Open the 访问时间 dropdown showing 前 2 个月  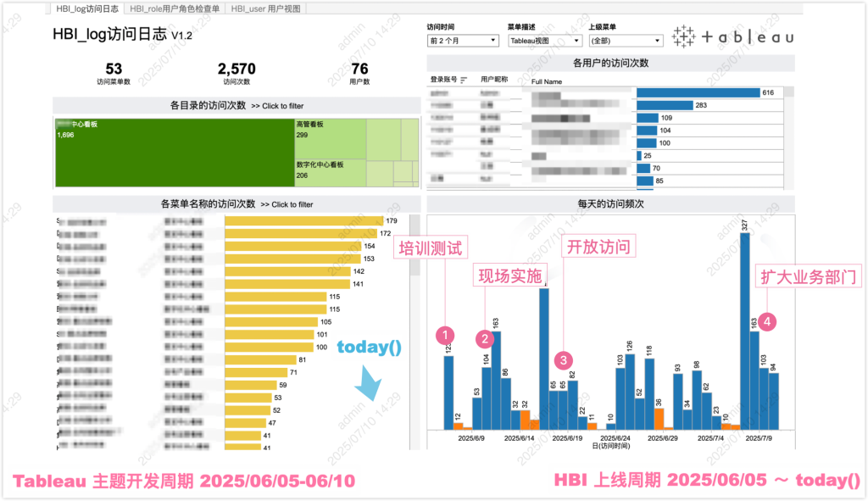click(463, 41)
